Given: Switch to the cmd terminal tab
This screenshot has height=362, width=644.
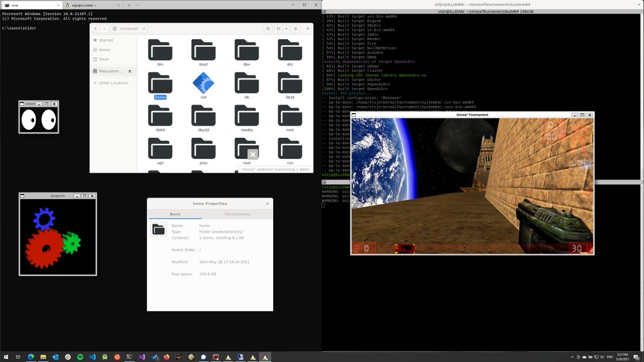Looking at the screenshot, I should tap(32, 5).
